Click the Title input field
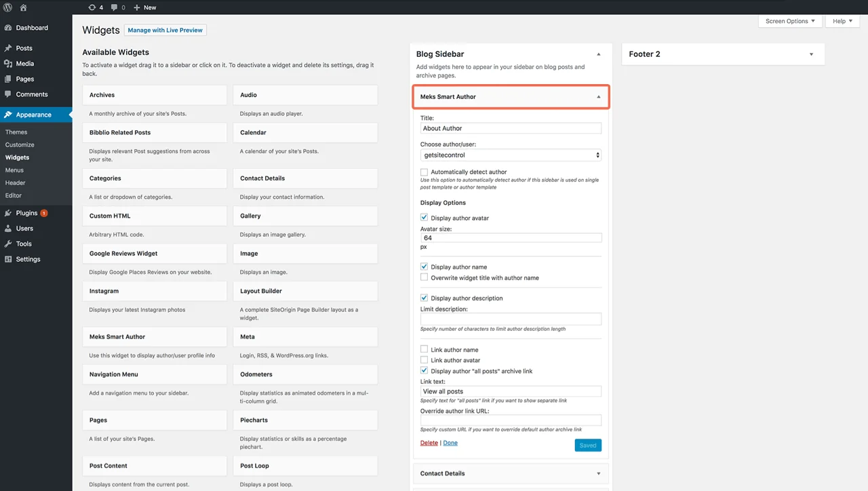The width and height of the screenshot is (868, 491). click(x=511, y=128)
